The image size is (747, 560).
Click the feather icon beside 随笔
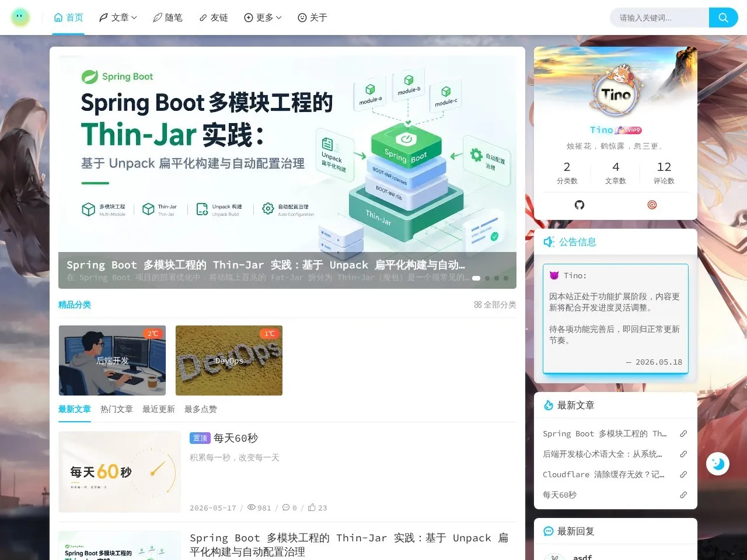pyautogui.click(x=158, y=17)
